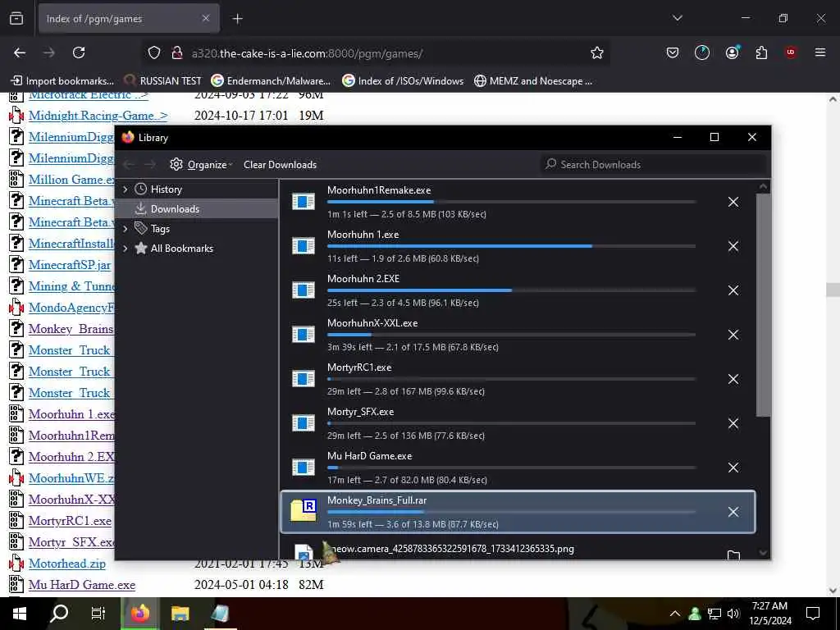Image resolution: width=840 pixels, height=630 pixels.
Task: Cancel the Mortyr_SFX.exe download
Action: point(733,424)
